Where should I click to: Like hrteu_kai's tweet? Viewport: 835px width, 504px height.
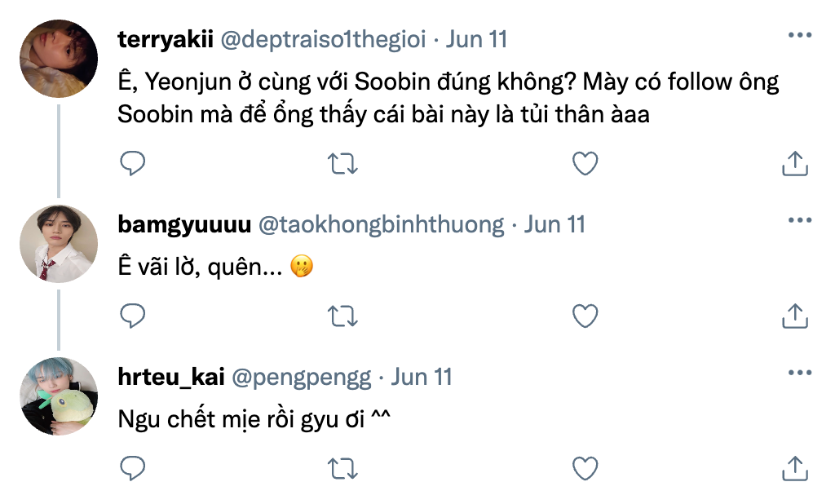click(x=585, y=467)
